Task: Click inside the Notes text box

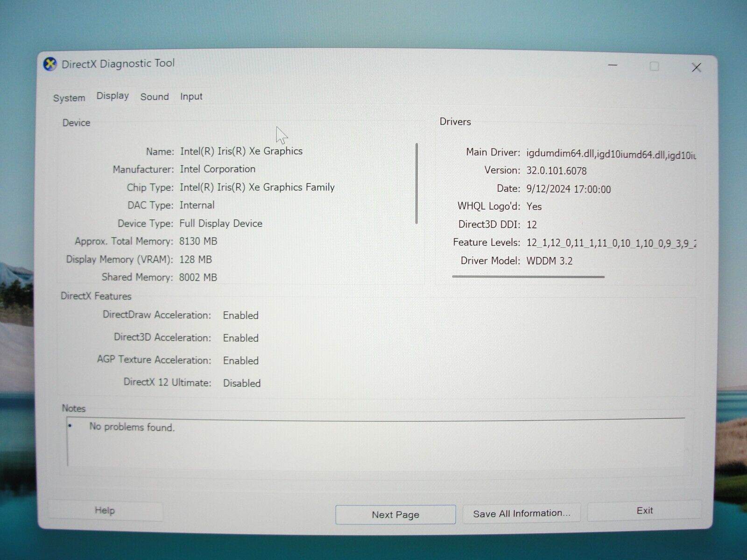Action: (x=373, y=443)
